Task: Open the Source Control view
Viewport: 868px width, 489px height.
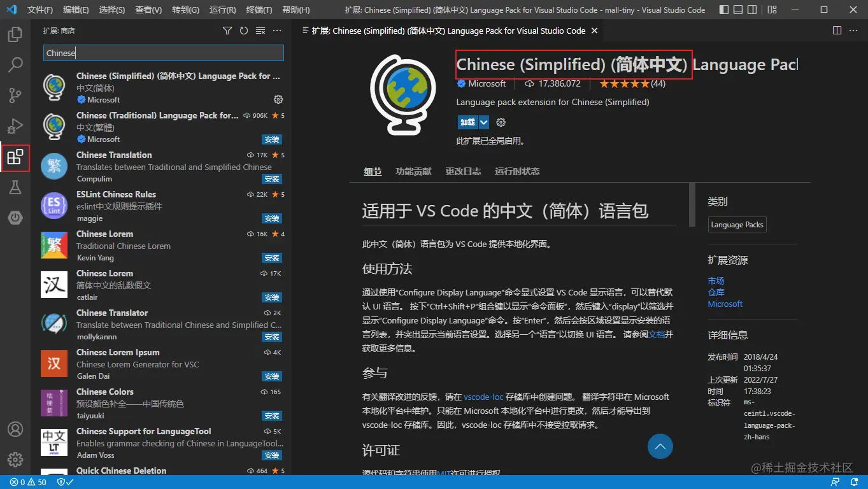Action: (15, 96)
